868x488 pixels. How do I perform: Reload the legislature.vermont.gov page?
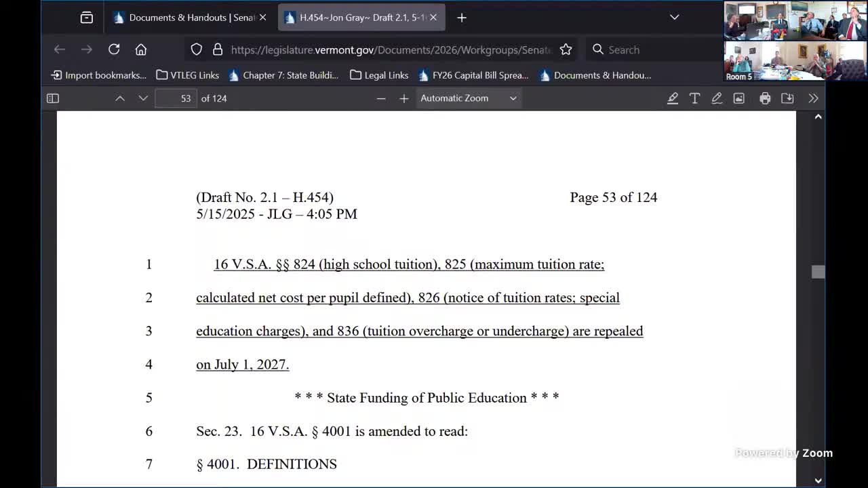[x=114, y=49]
